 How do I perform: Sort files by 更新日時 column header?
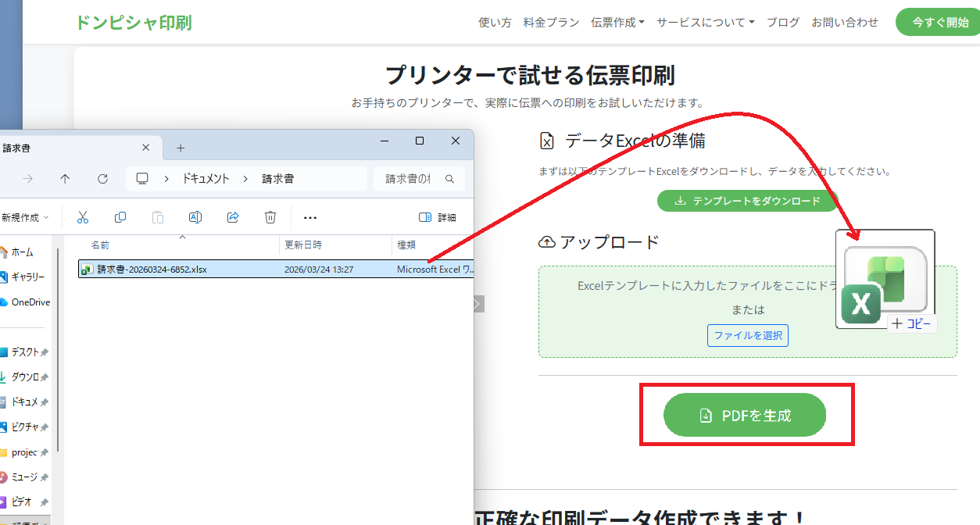coord(303,245)
